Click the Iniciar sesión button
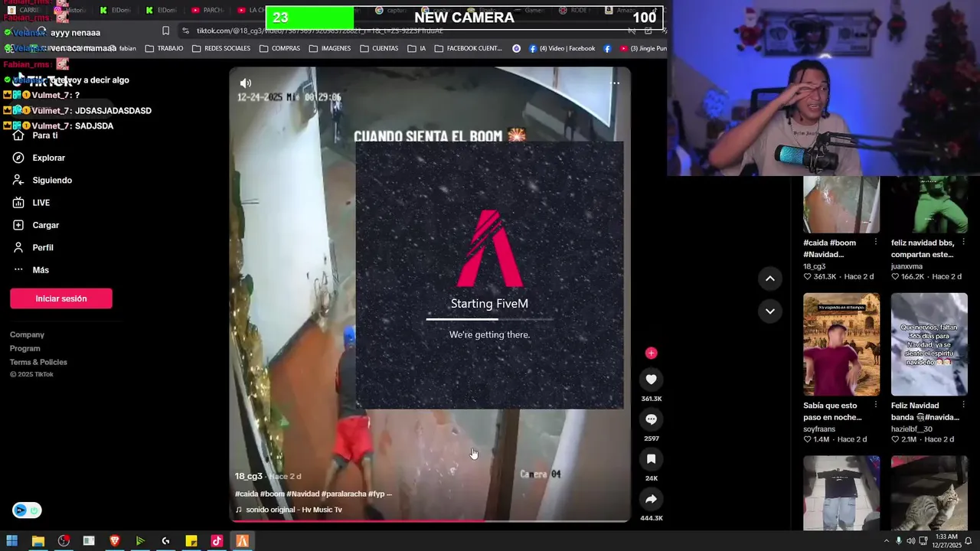The width and height of the screenshot is (980, 551). 61,298
